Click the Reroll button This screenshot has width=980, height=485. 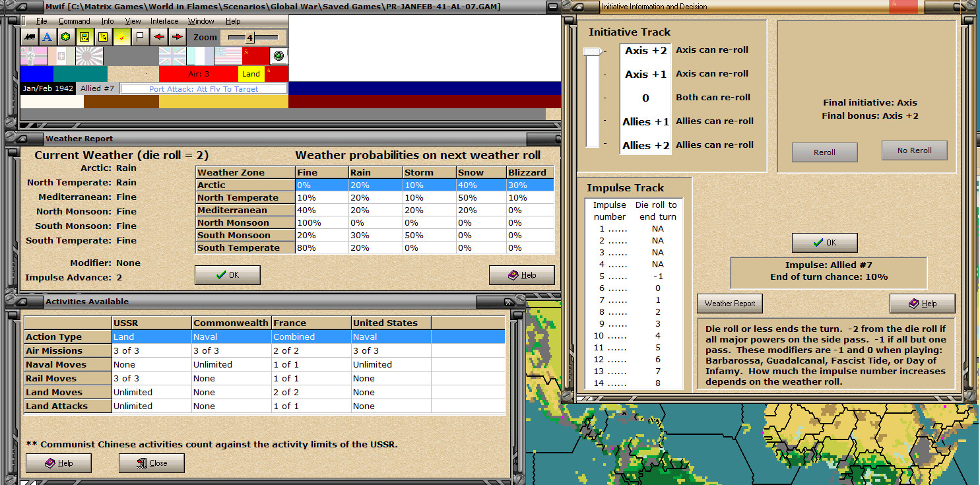coord(824,152)
